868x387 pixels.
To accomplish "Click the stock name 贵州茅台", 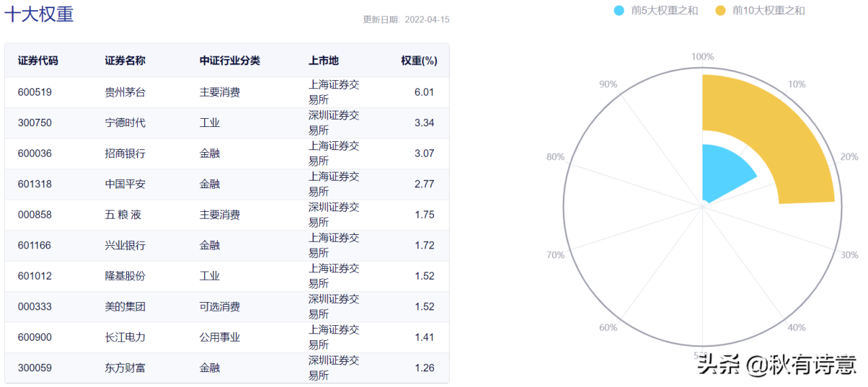I will coord(125,92).
